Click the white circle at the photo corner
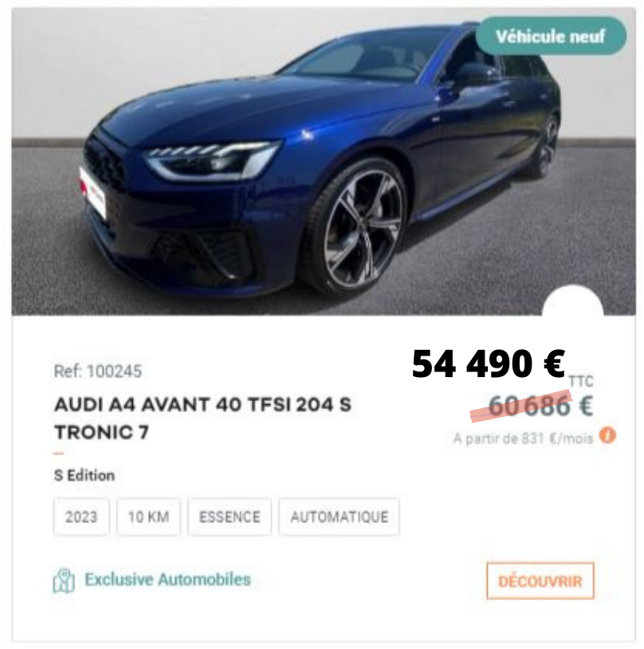The width and height of the screenshot is (644, 649). (573, 301)
